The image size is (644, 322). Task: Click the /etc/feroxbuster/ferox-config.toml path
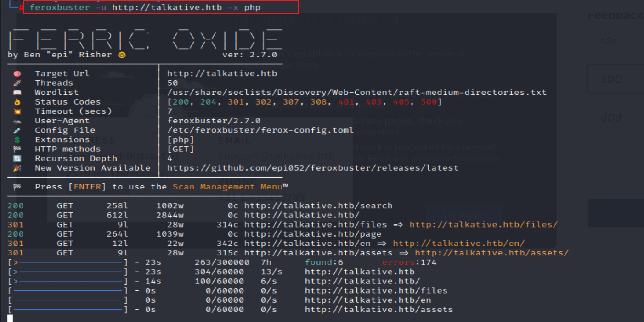pos(260,130)
